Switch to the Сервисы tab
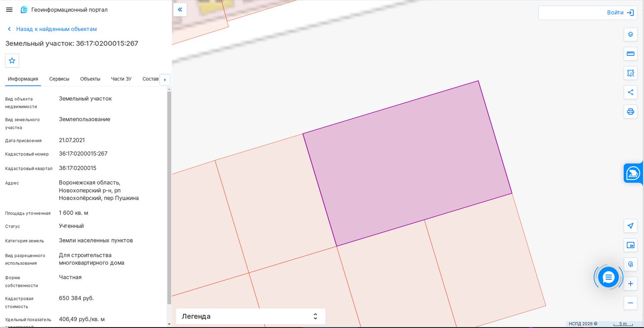The image size is (644, 328). pos(59,79)
